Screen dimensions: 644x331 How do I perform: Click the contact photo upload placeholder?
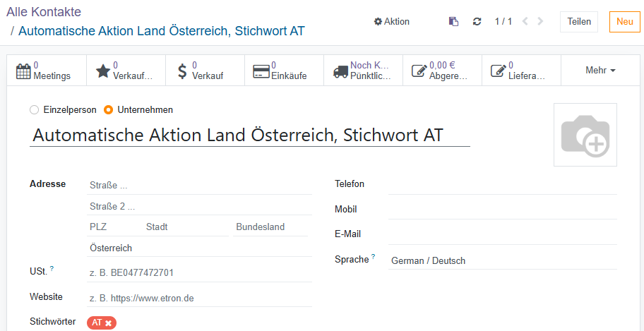585,135
